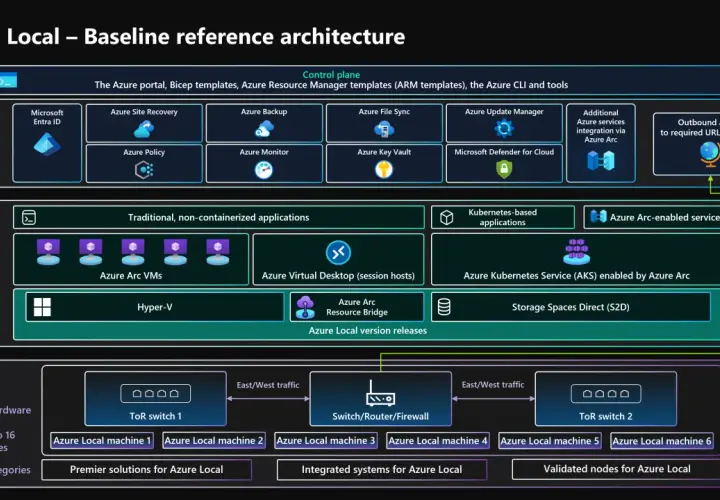Click the 'ToR switch 1' label
The width and height of the screenshot is (720, 500).
point(155,416)
